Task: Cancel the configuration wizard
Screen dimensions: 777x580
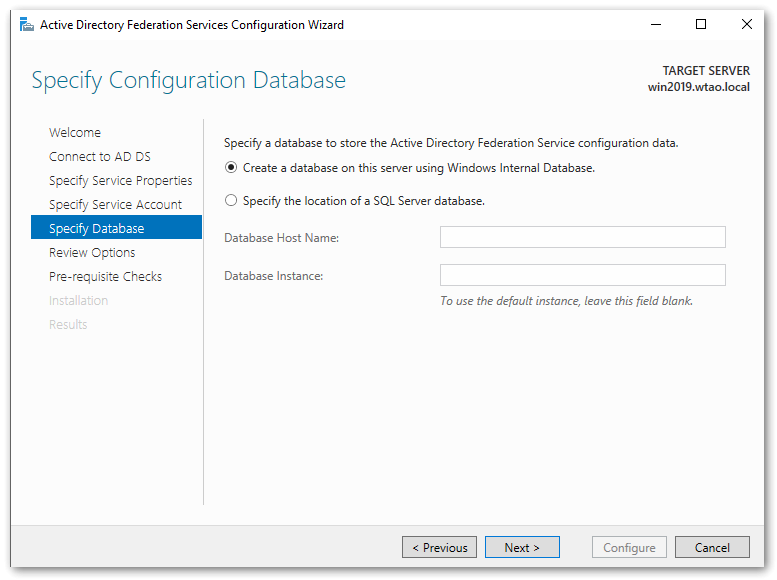Action: pos(712,547)
